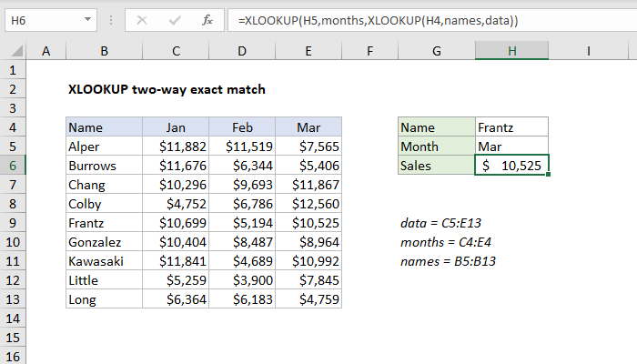Click Kawasaki's Jan value $11,841
Viewport: 637px width, 364px height.
(176, 261)
